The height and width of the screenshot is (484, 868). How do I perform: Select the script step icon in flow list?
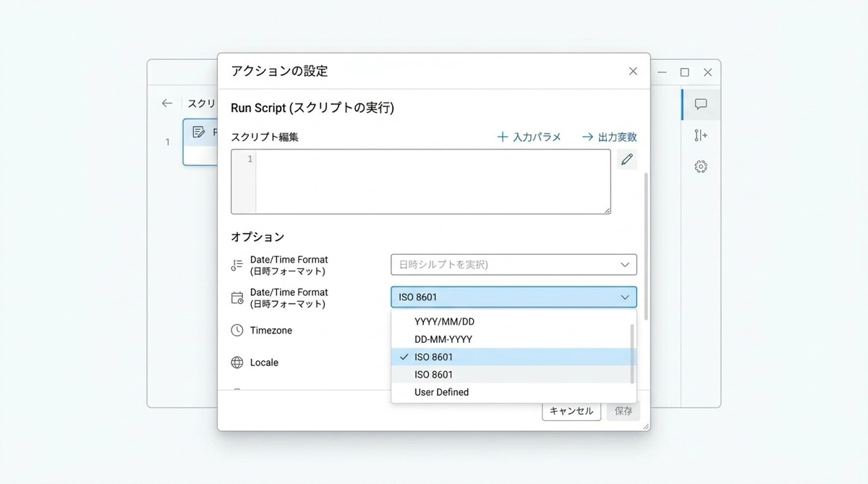coord(199,132)
